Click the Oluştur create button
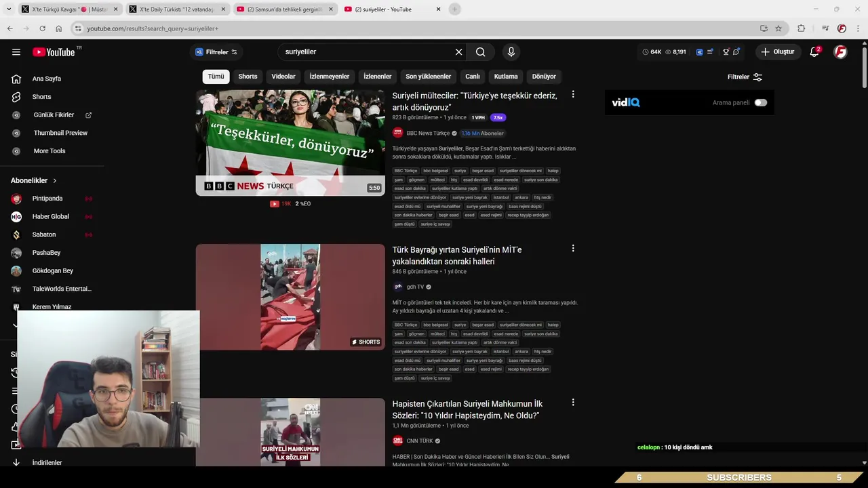Screen dimensions: 868x488 tap(778, 52)
